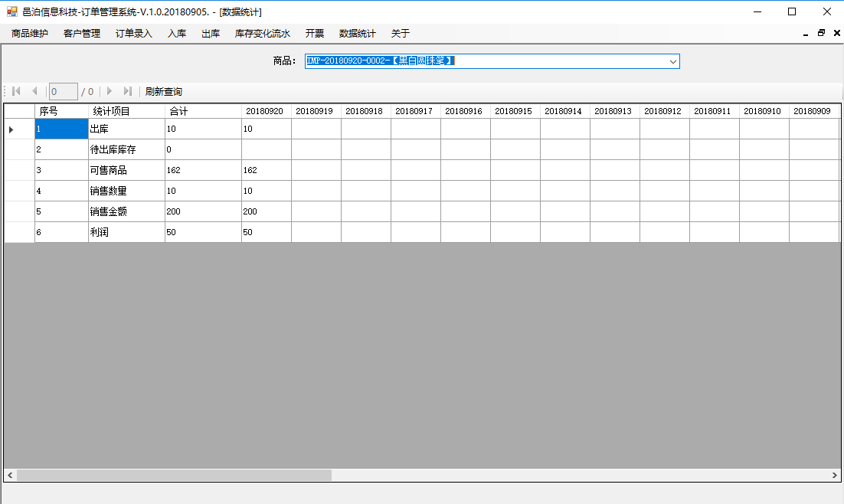
Task: Go to previous record navigator icon
Action: click(x=34, y=91)
